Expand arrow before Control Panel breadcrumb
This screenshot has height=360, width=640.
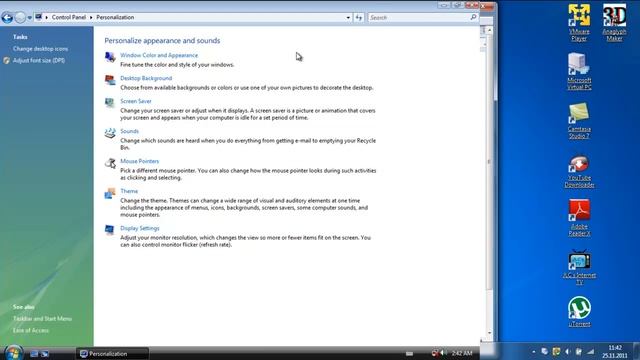click(47, 18)
